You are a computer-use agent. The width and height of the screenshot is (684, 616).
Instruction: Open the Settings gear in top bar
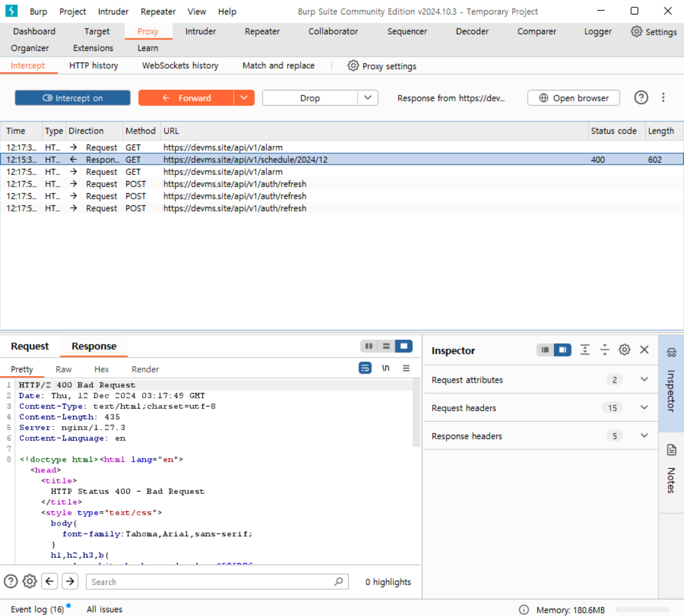tap(654, 32)
